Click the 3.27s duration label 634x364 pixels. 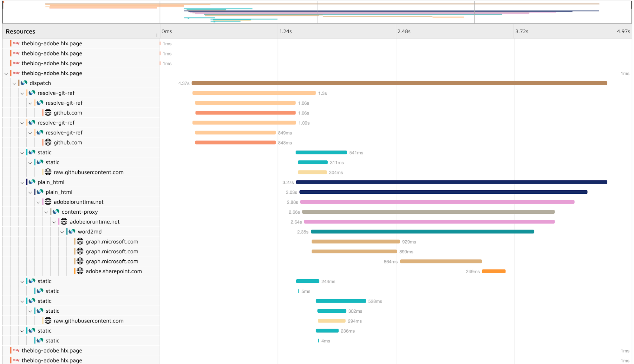(288, 182)
